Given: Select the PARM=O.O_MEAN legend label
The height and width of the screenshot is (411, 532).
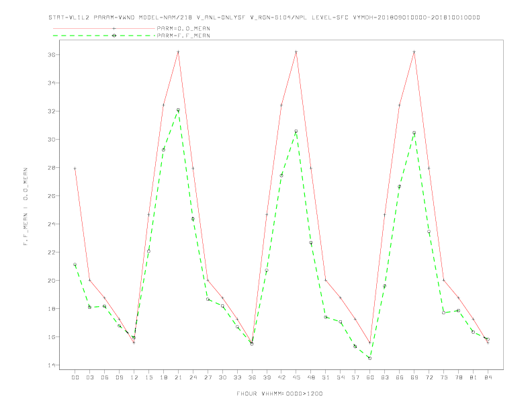Looking at the screenshot, I should (183, 28).
